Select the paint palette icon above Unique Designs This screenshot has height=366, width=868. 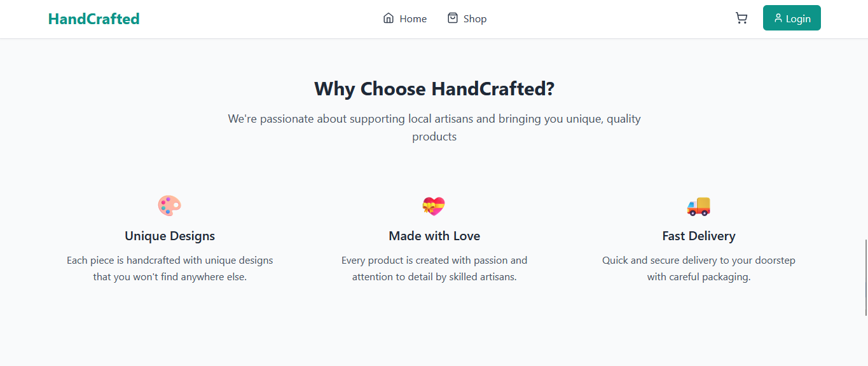(x=169, y=205)
